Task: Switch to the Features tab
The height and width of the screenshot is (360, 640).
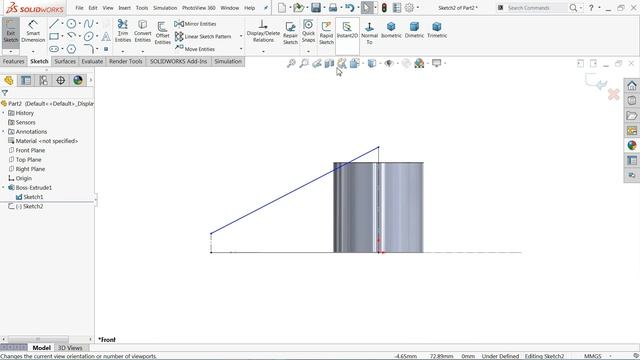Action: 13,61
